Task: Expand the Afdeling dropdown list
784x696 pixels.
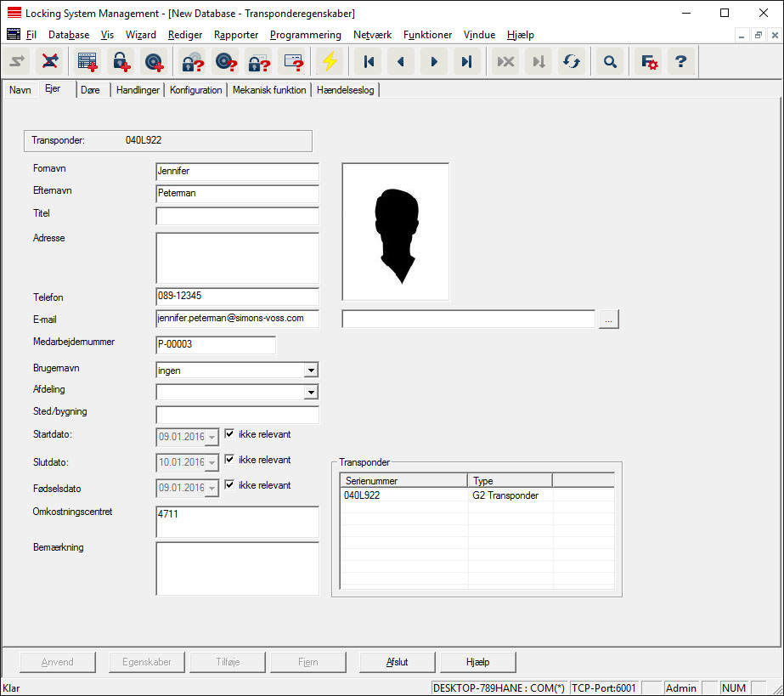Action: (x=312, y=393)
